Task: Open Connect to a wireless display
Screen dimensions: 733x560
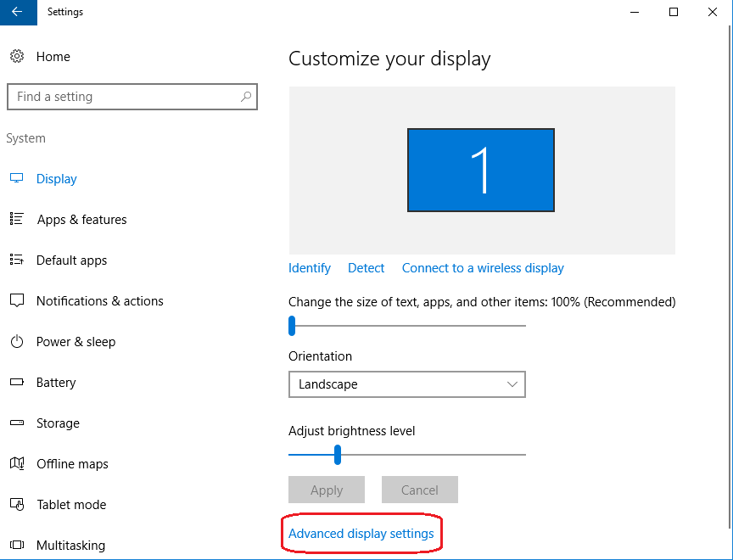Action: [483, 268]
